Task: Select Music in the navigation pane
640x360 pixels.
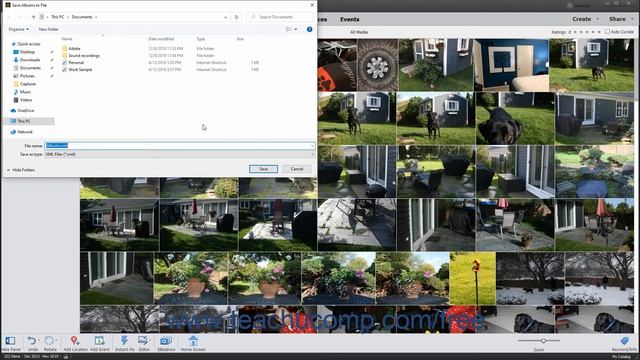Action: tap(25, 92)
